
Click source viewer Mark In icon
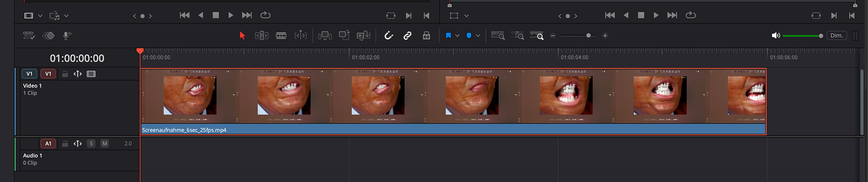tap(409, 16)
